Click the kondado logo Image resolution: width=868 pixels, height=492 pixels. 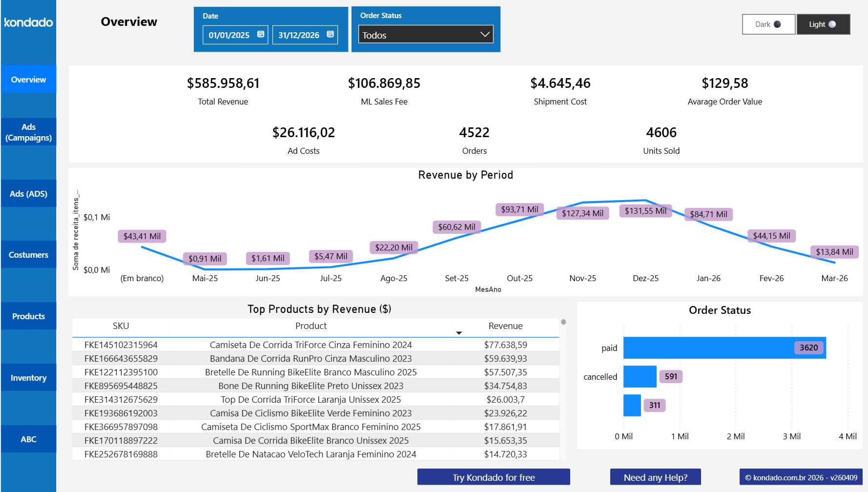click(x=28, y=22)
